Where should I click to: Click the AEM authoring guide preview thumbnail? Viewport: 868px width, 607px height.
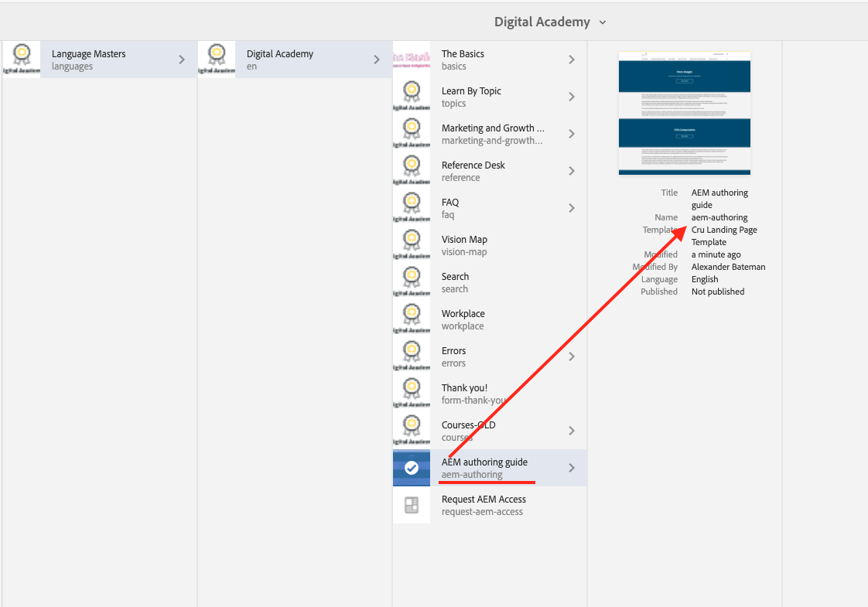[x=684, y=114]
